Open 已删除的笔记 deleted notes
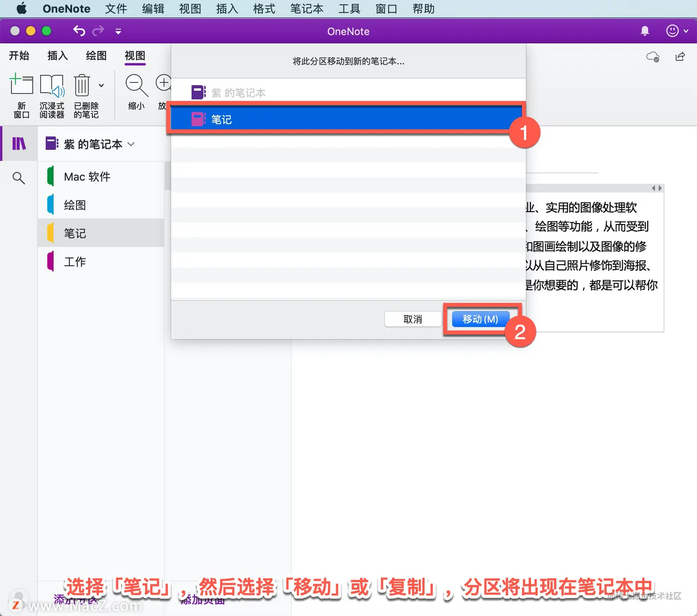This screenshot has height=616, width=697. click(86, 96)
